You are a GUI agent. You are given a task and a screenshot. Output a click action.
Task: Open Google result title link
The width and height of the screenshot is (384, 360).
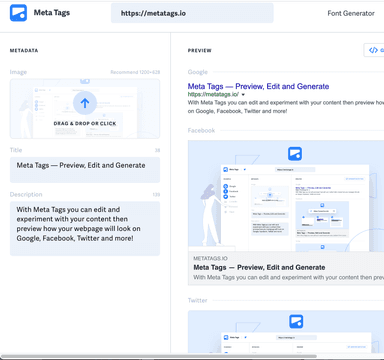[258, 86]
